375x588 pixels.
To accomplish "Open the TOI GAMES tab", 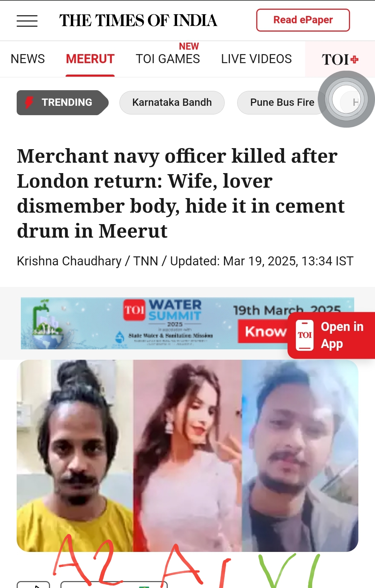I will point(168,59).
